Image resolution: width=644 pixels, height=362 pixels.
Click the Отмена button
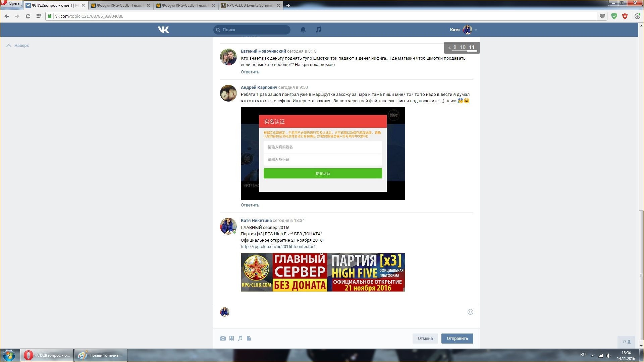[x=425, y=339]
